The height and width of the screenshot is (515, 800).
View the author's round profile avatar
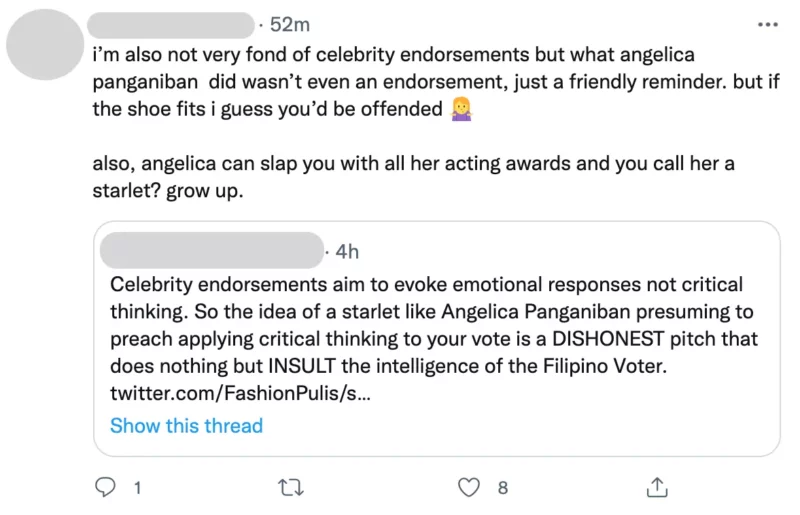(45, 44)
